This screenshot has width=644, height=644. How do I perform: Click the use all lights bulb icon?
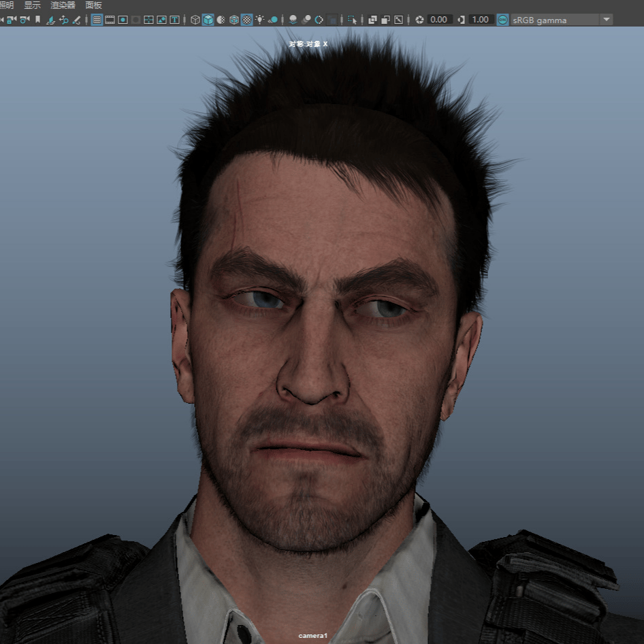[x=259, y=20]
